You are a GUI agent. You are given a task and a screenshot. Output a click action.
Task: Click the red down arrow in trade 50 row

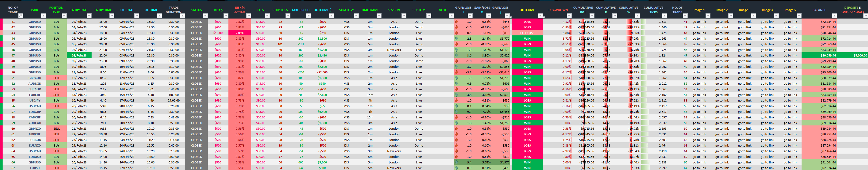click(456, 72)
